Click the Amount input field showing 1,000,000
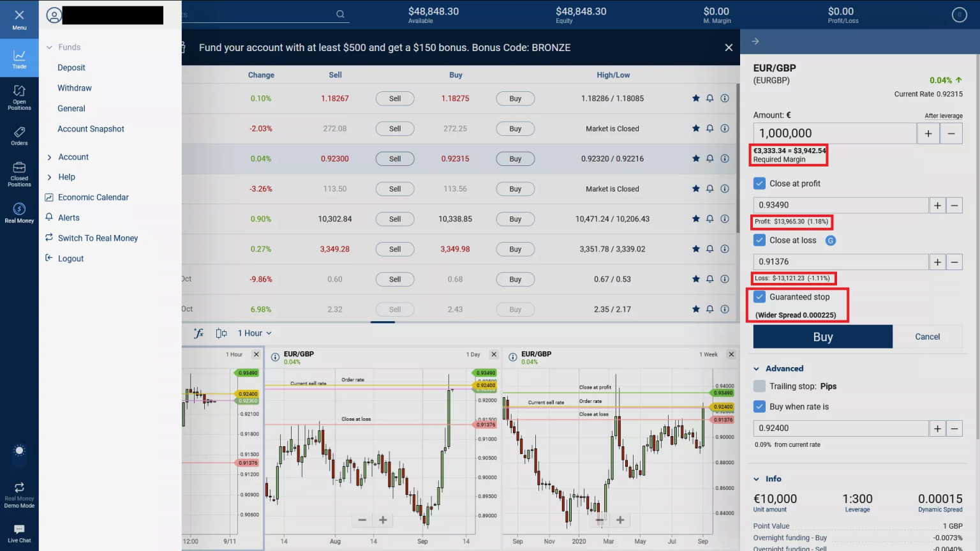The width and height of the screenshot is (980, 551). click(x=834, y=133)
